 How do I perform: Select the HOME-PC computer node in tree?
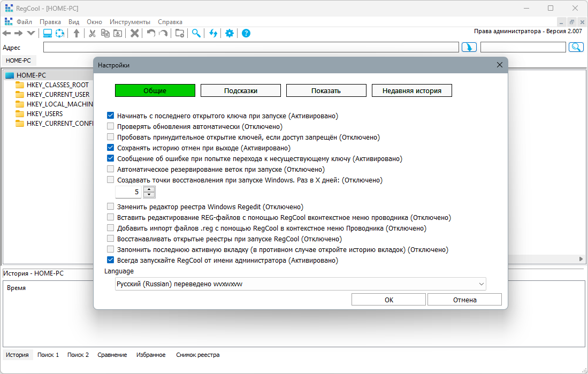(x=31, y=75)
